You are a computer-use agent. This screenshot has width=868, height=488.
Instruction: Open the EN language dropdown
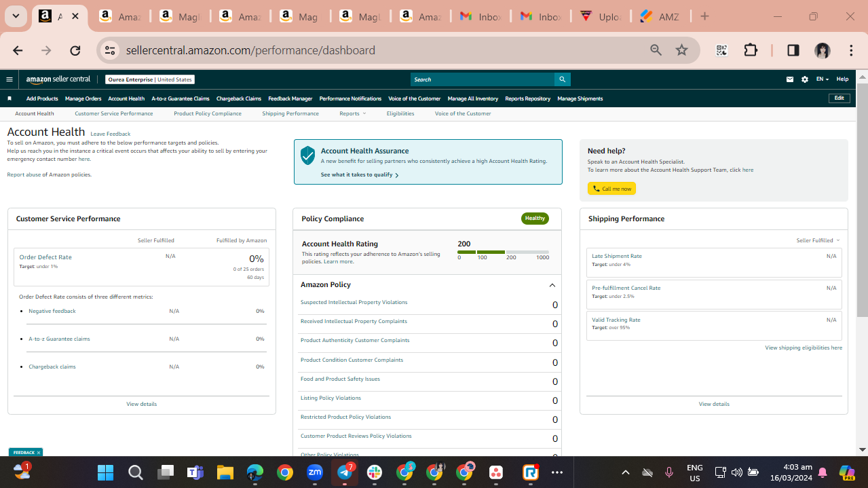point(822,79)
